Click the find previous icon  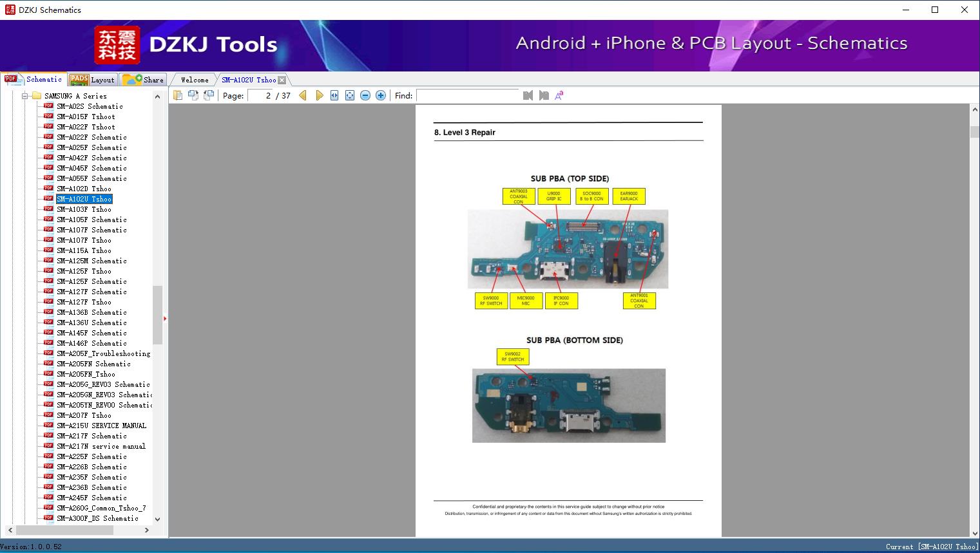point(528,95)
